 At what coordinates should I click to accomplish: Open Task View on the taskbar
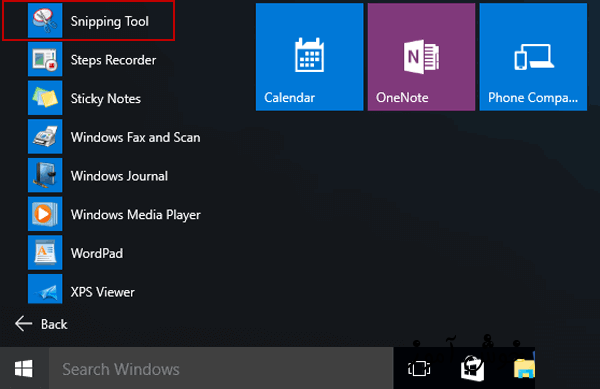click(419, 369)
